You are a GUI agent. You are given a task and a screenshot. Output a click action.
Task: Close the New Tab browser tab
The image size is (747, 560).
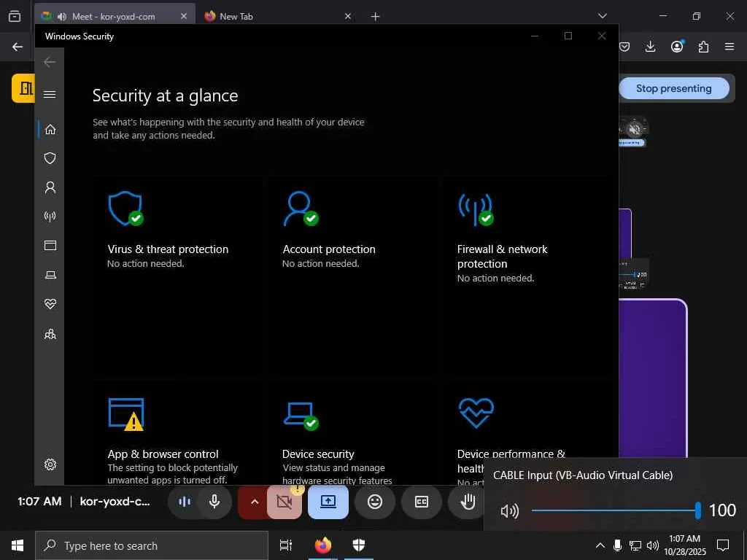(x=348, y=16)
